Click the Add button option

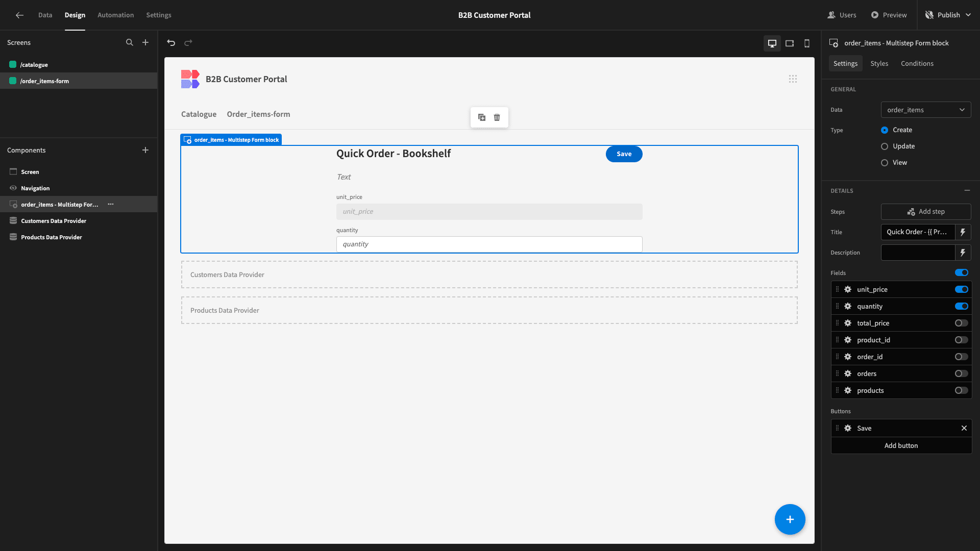[x=901, y=445]
